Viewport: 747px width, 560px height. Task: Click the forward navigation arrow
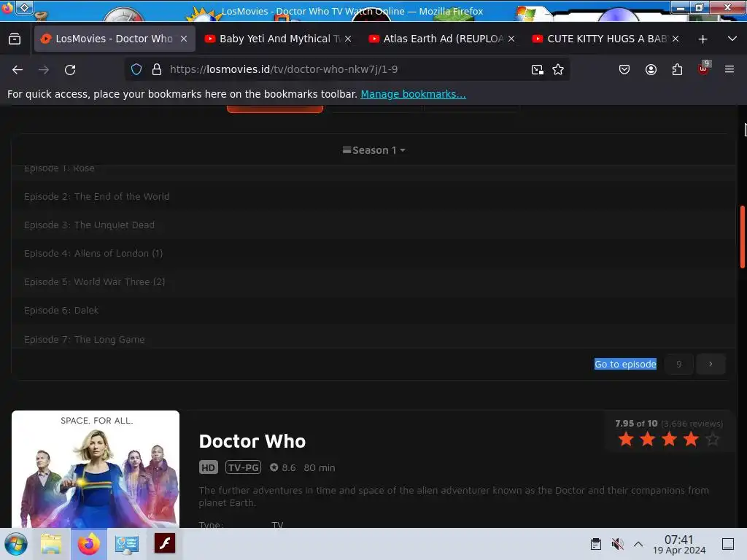tap(44, 69)
